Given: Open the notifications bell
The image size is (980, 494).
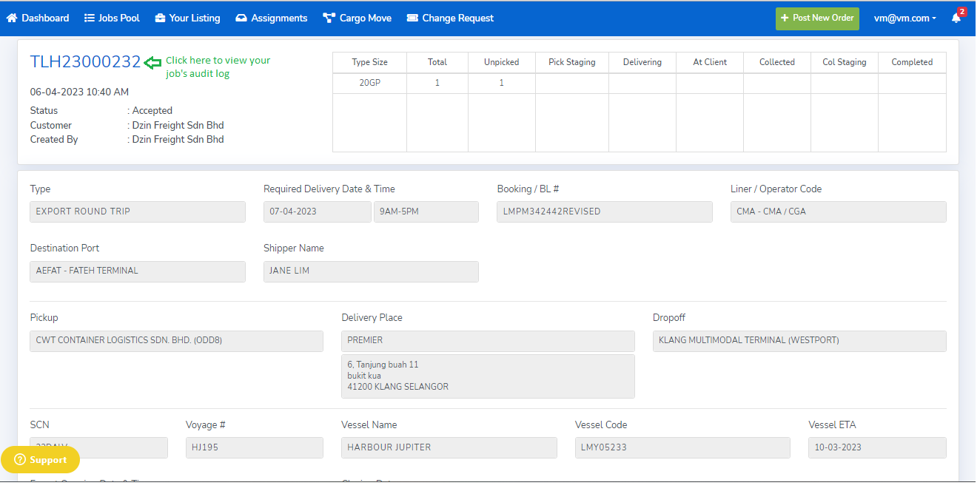Looking at the screenshot, I should click(956, 18).
